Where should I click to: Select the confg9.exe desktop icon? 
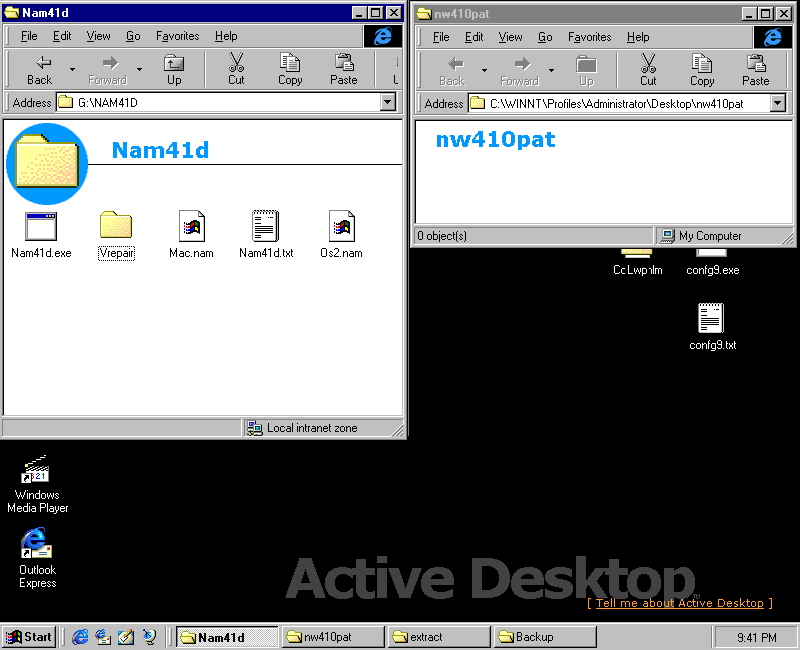coord(712,264)
